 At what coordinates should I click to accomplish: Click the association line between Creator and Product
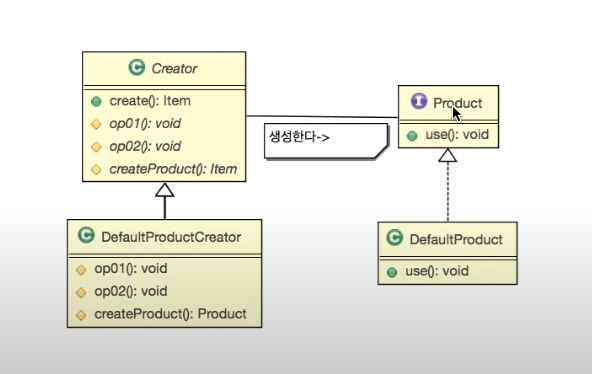[322, 116]
